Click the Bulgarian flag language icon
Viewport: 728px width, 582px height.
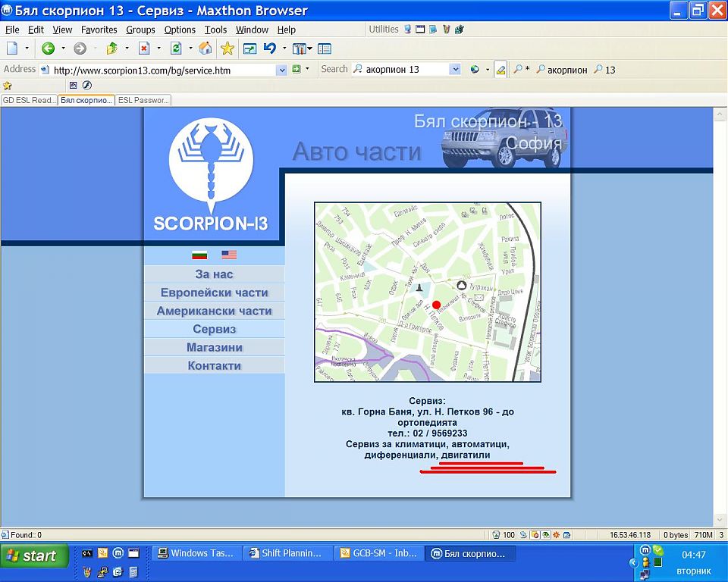[199, 255]
